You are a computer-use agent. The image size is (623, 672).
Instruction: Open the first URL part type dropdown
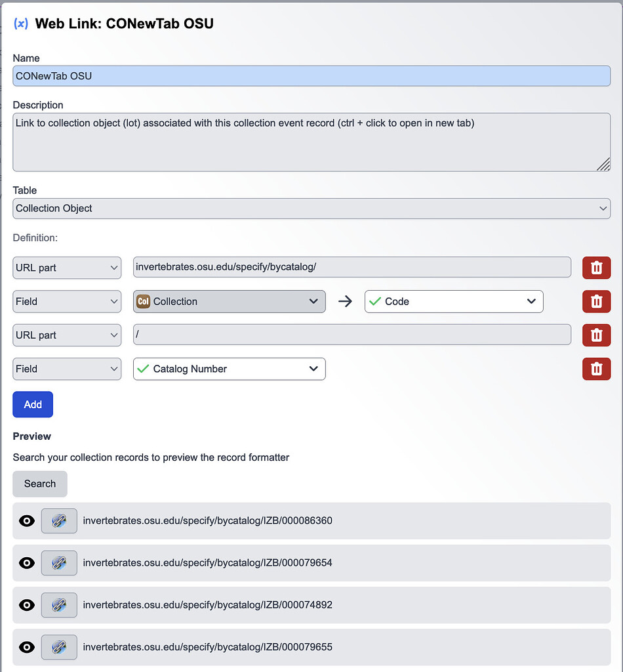[66, 268]
